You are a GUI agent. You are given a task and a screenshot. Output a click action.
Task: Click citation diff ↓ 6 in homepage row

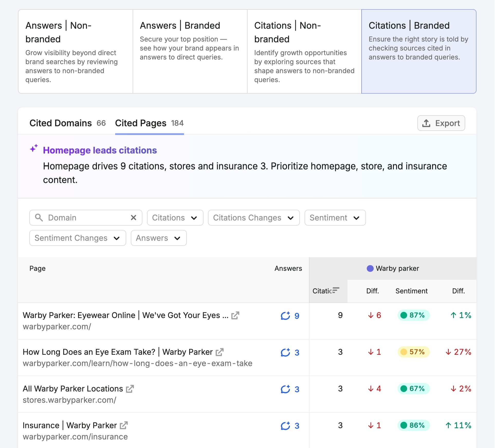click(x=374, y=315)
